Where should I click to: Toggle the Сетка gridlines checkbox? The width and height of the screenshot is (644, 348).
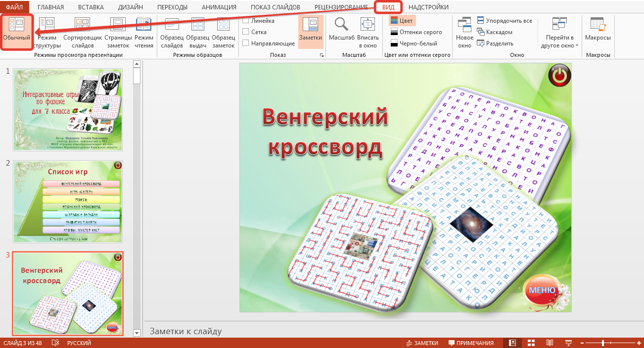(246, 32)
